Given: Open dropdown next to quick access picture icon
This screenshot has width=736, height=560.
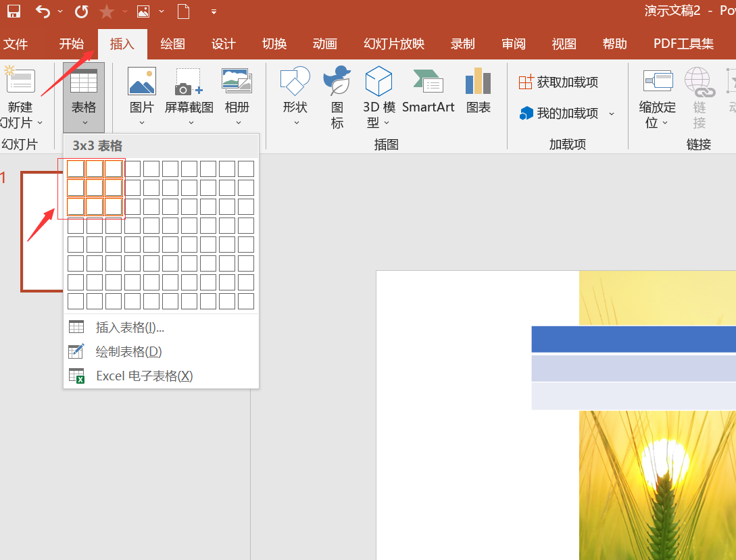Looking at the screenshot, I should pos(162,11).
